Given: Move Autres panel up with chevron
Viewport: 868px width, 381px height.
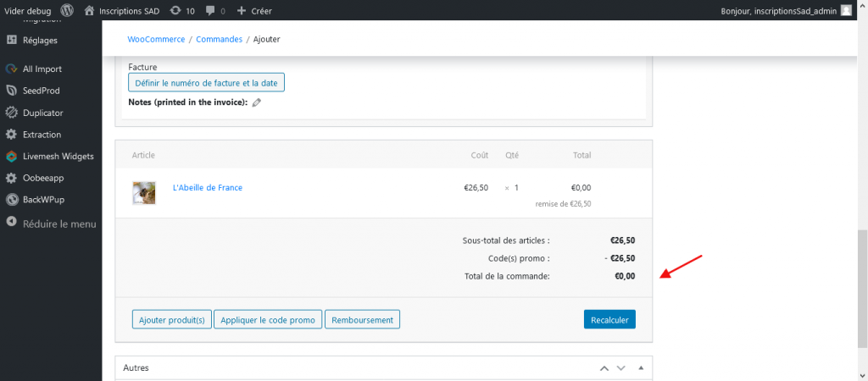Looking at the screenshot, I should tap(604, 368).
